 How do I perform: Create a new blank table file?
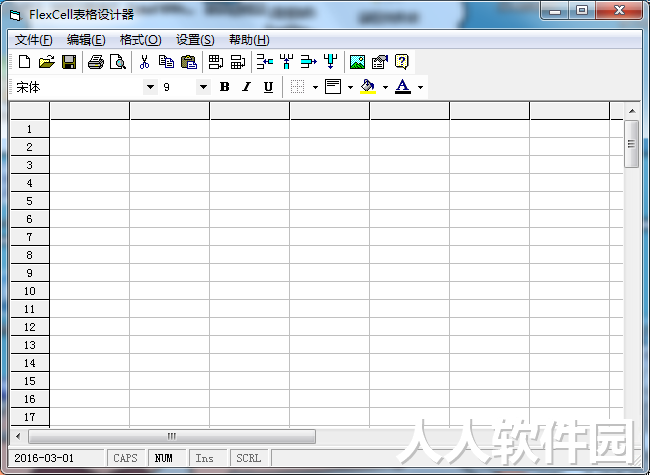[25, 62]
